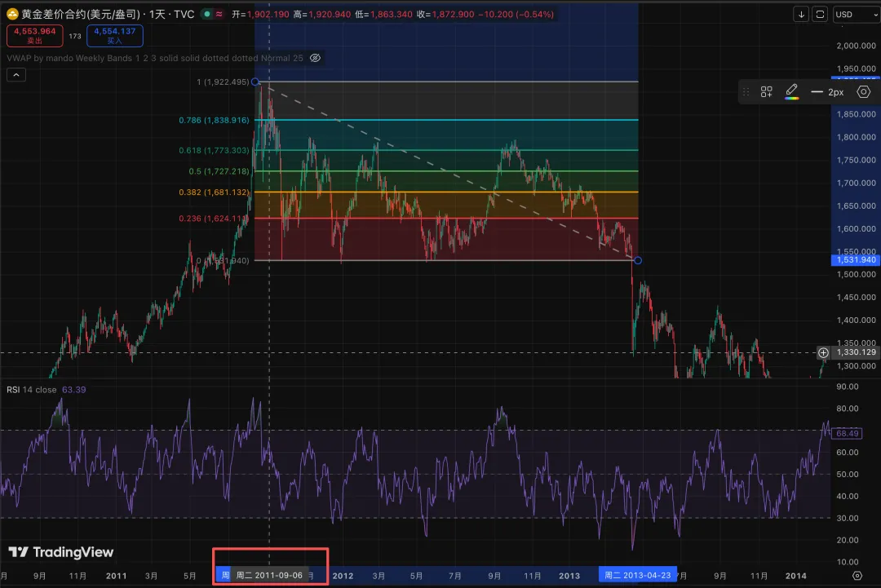
Task: Click the 2014 year label on time axis
Action: [x=796, y=576]
